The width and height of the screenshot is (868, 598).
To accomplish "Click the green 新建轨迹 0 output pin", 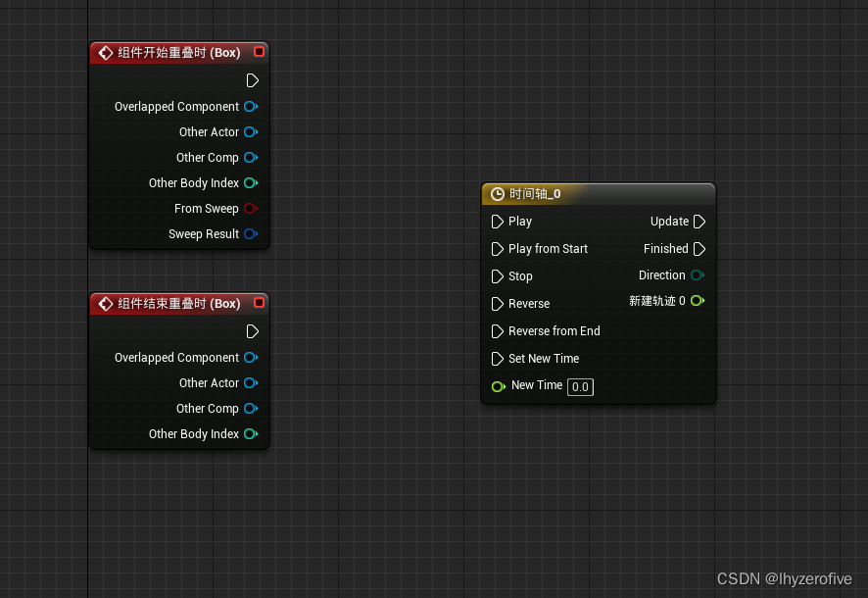I will (698, 301).
